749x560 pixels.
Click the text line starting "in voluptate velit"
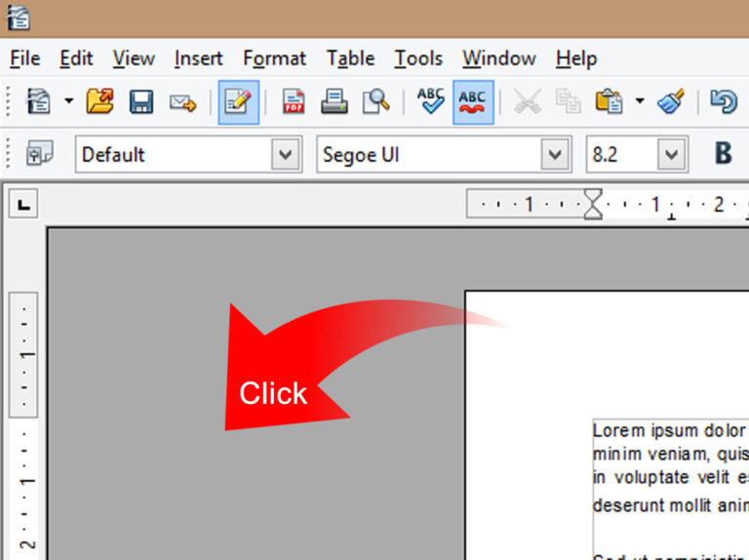point(671,477)
